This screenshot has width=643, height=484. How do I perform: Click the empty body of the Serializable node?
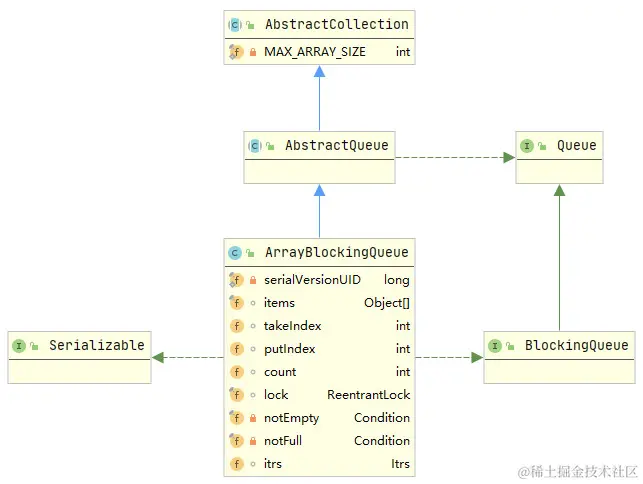click(80, 371)
